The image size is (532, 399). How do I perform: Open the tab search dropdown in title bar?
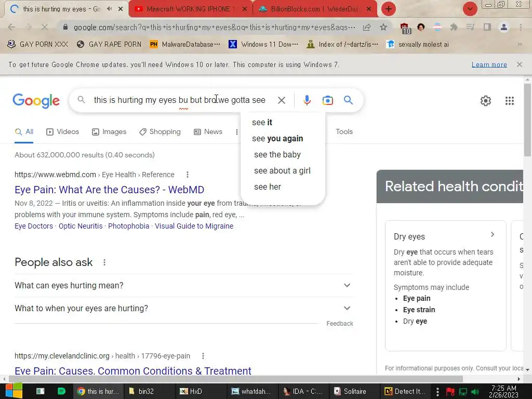pyautogui.click(x=470, y=9)
